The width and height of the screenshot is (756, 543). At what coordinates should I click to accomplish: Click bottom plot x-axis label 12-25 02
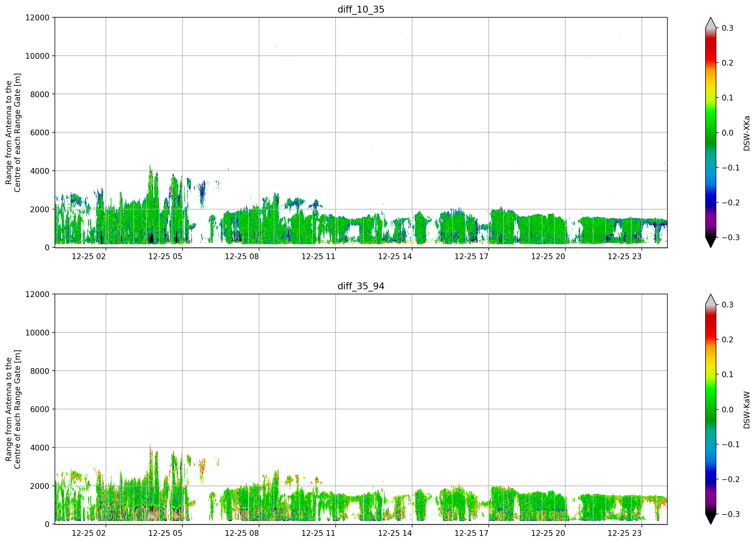click(89, 533)
